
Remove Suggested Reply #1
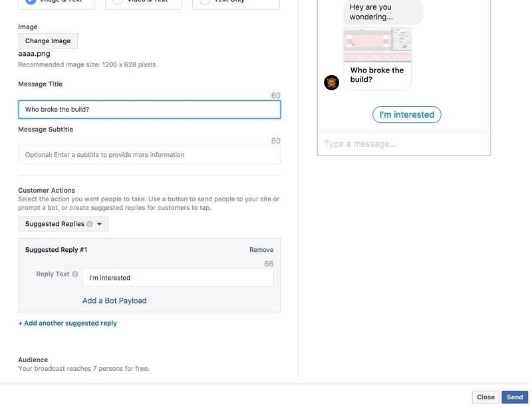click(261, 250)
